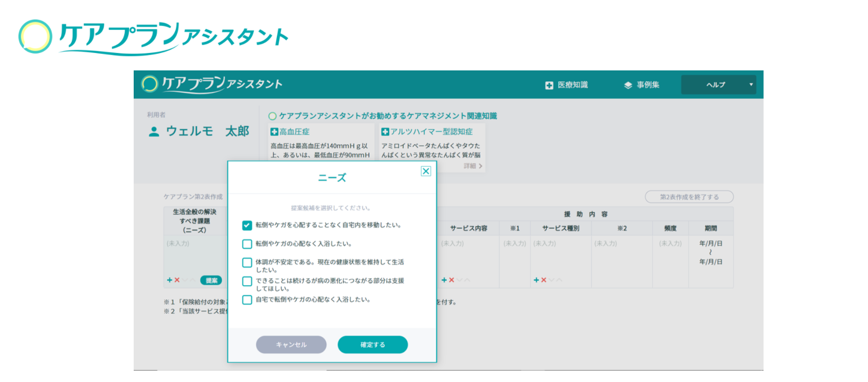Click the app logo in the teal header
The image size is (868, 382).
212,84
